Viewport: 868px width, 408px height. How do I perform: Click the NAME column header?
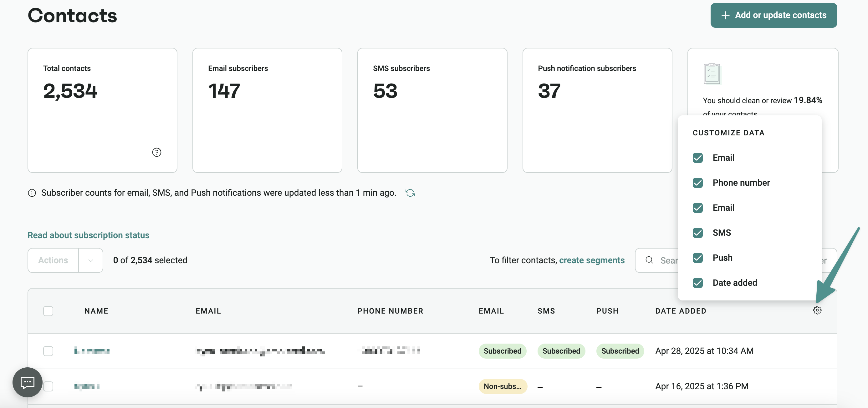pos(96,311)
